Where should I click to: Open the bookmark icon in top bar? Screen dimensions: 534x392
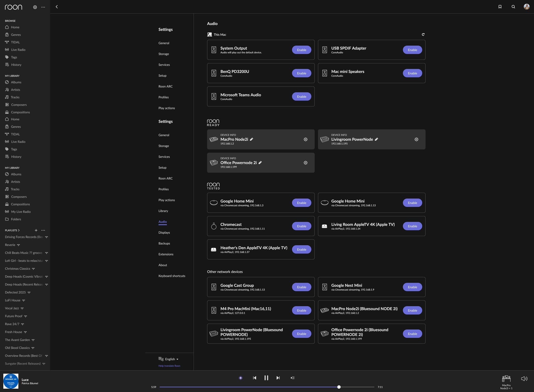[x=500, y=7]
